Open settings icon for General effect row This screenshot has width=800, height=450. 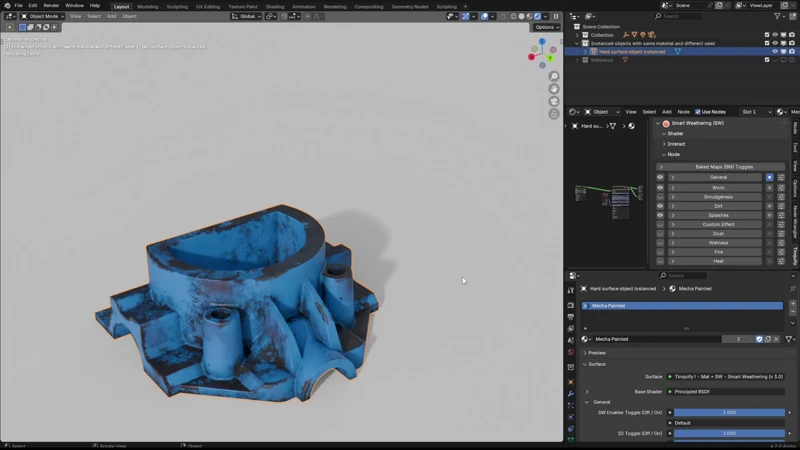pos(781,178)
